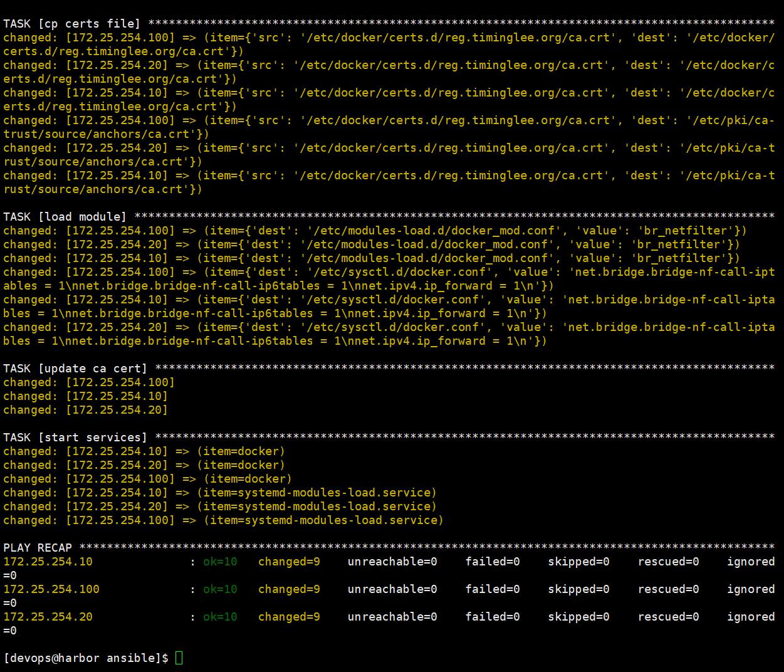Click "changed: [172.25.254.100]" under update ca cert
Screen dimensions: 784x672
click(x=89, y=382)
